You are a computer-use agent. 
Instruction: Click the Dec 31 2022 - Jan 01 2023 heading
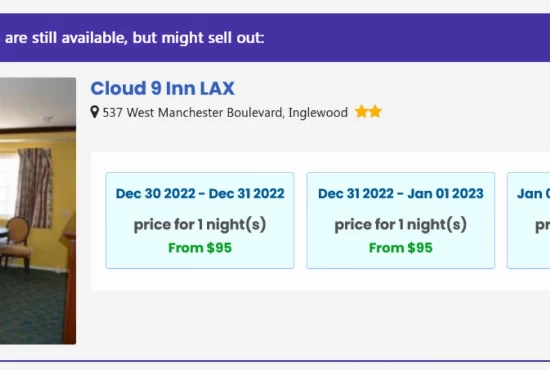[401, 194]
